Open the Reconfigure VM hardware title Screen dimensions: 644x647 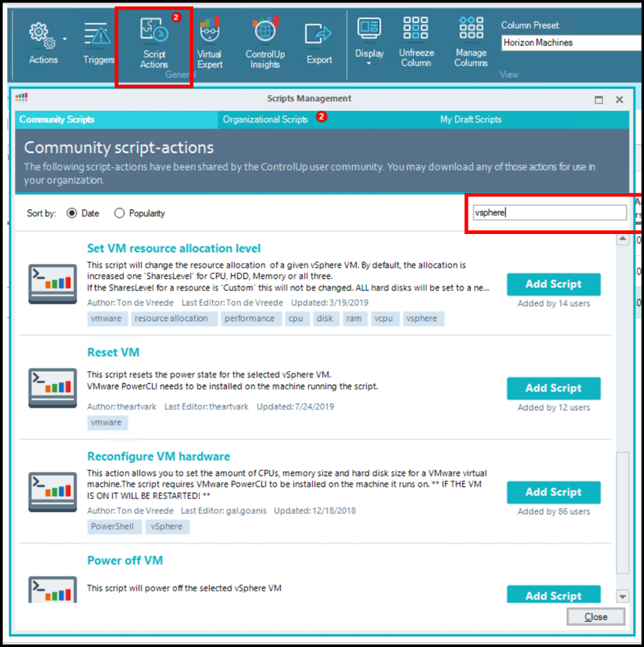click(x=159, y=456)
